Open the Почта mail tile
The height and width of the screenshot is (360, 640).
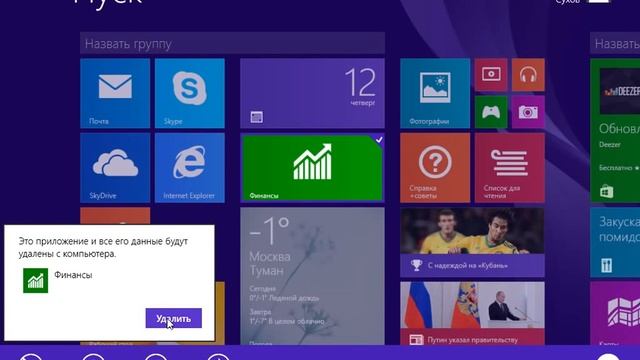pos(115,93)
